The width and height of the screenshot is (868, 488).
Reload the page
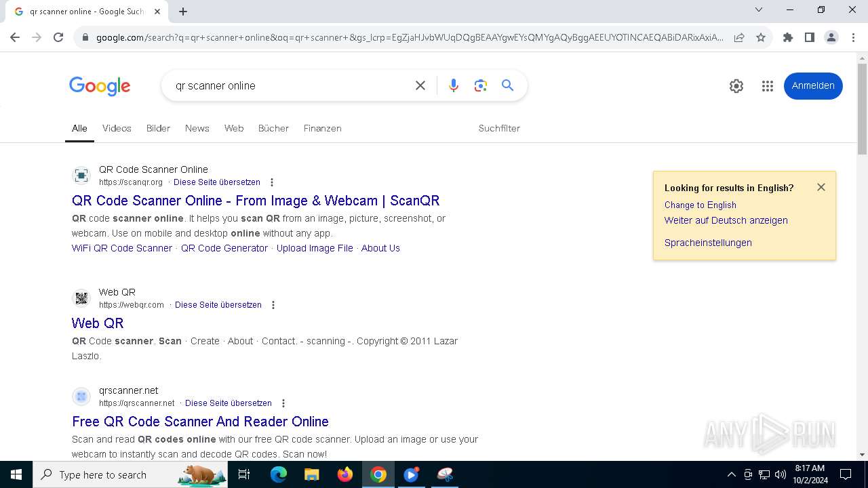point(58,37)
